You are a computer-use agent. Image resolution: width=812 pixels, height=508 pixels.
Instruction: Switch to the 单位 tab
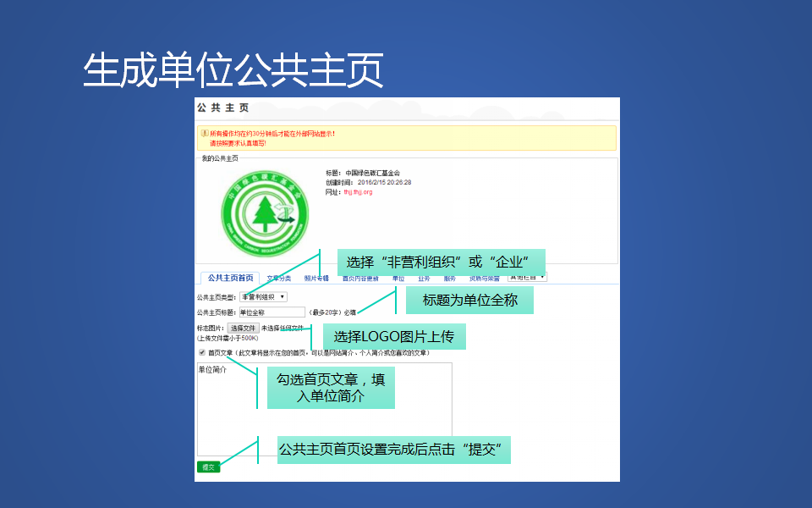click(x=398, y=278)
